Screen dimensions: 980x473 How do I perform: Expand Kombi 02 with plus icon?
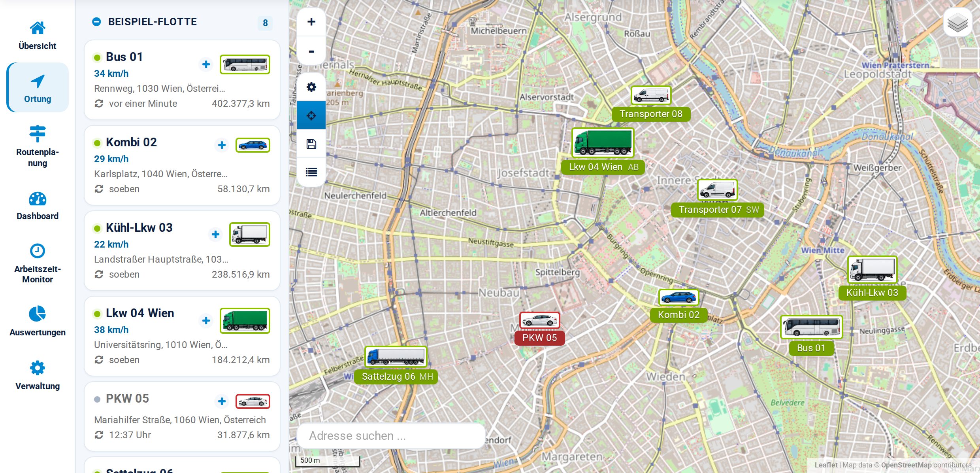[222, 145]
